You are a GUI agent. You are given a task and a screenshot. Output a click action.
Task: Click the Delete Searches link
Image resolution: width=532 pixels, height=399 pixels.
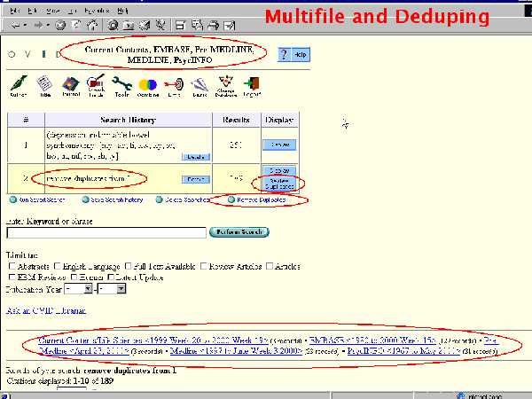pos(187,199)
